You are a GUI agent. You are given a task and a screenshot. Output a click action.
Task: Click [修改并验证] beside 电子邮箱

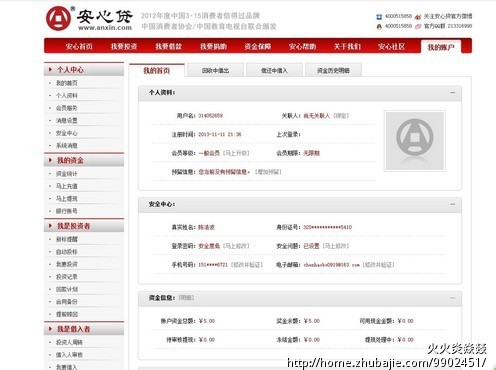pos(378,265)
